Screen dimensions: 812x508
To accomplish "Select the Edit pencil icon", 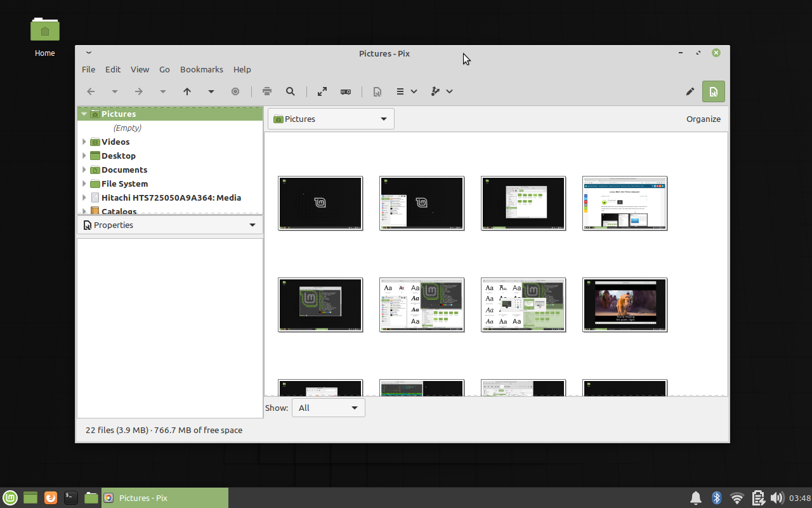I will coord(690,91).
